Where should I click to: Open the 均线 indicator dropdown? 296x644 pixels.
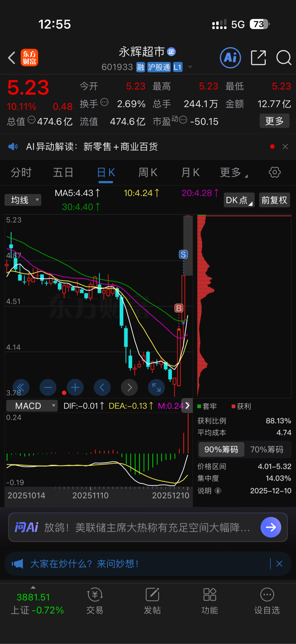(23, 200)
